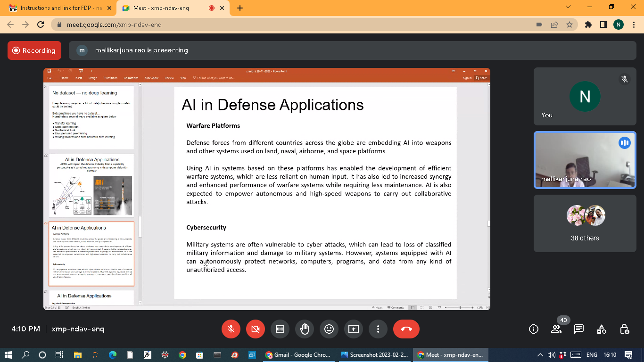644x362 pixels.
Task: Open Chrome profile N avatar
Action: [619, 25]
